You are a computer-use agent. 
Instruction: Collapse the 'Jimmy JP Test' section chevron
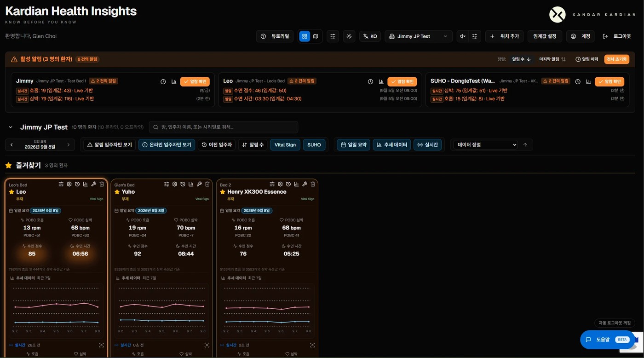tap(11, 127)
